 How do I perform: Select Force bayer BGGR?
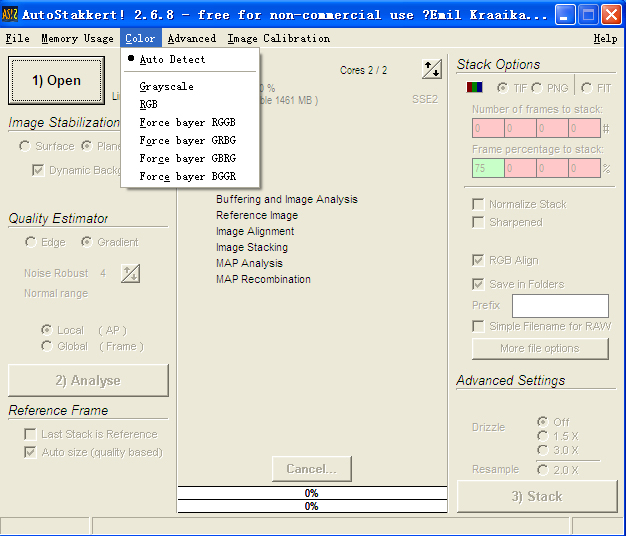(x=190, y=176)
